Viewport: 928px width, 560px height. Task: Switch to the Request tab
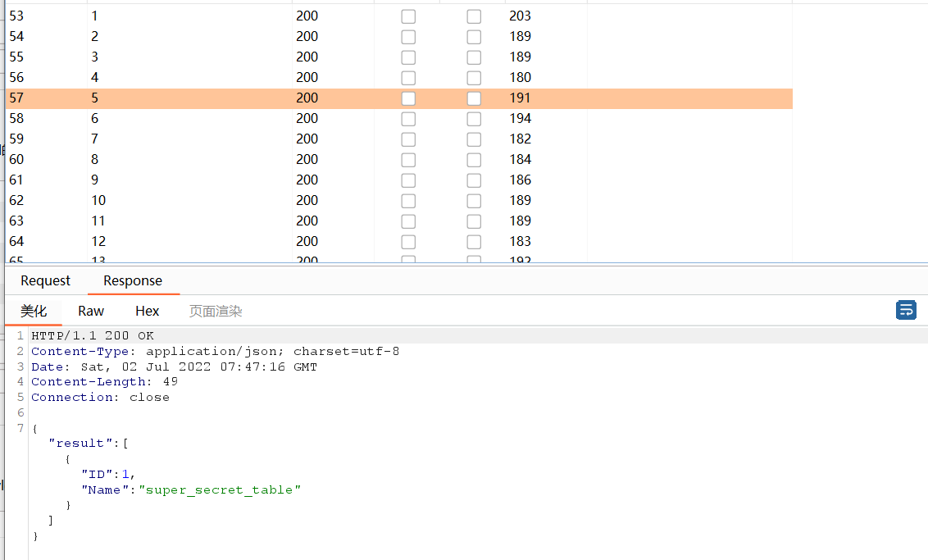point(45,280)
